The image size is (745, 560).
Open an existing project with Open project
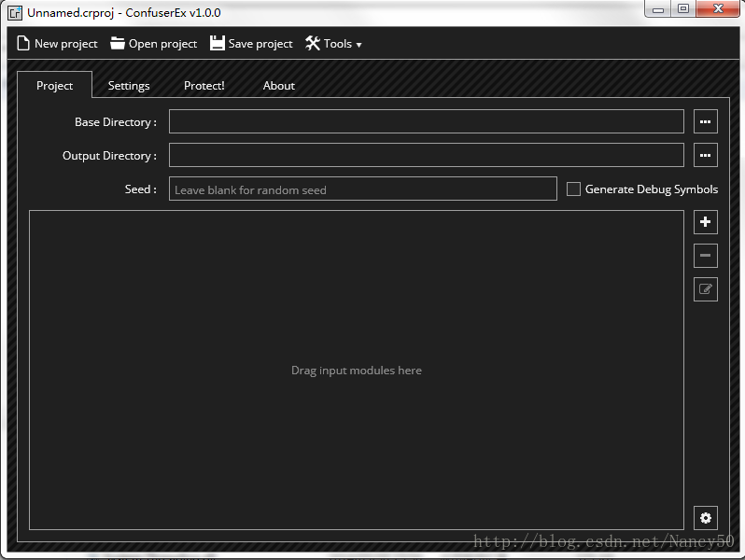(x=153, y=44)
